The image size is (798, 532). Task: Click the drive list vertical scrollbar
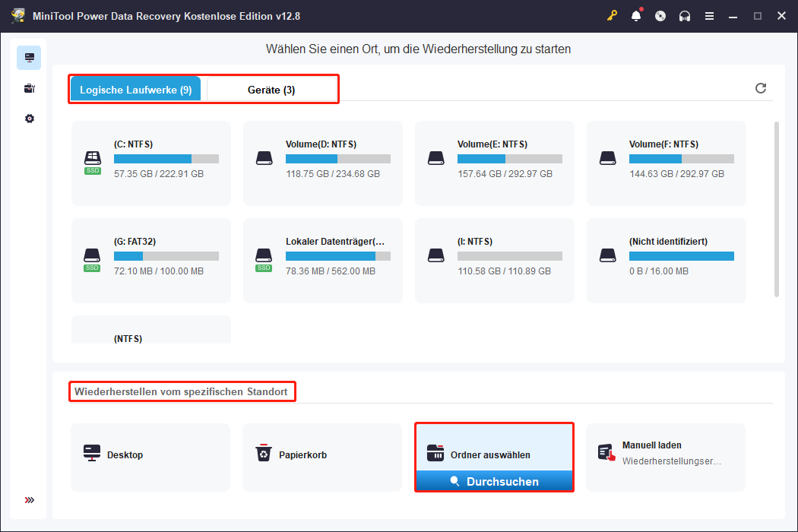point(776,209)
